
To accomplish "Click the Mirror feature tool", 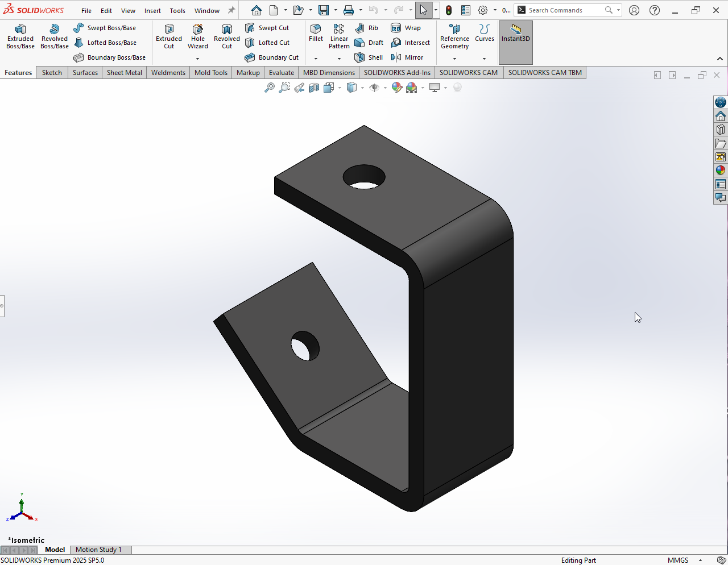I will [x=407, y=57].
